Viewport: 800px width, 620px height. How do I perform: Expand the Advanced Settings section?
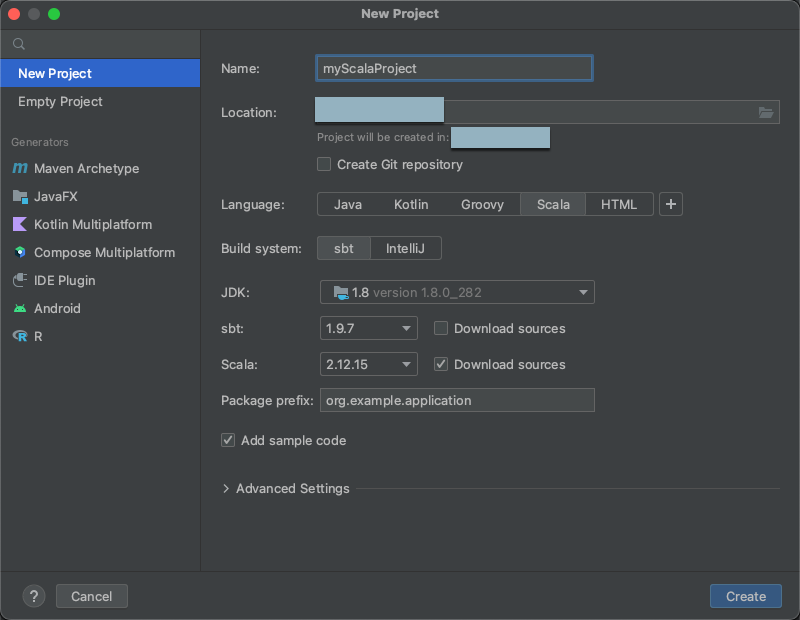[x=226, y=489]
